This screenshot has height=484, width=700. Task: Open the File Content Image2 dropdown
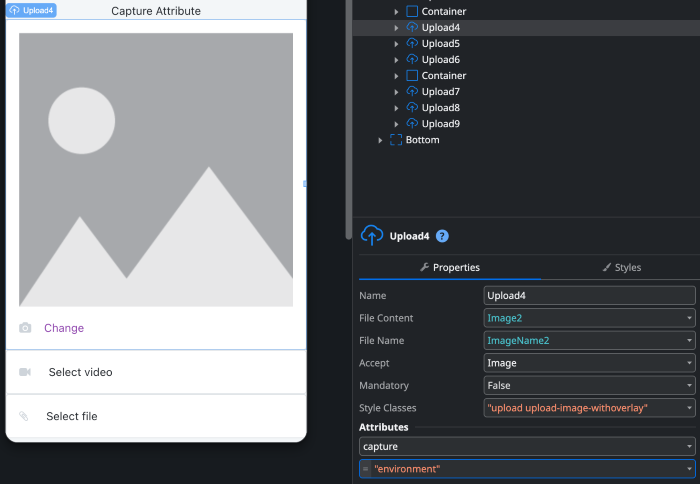tap(588, 318)
